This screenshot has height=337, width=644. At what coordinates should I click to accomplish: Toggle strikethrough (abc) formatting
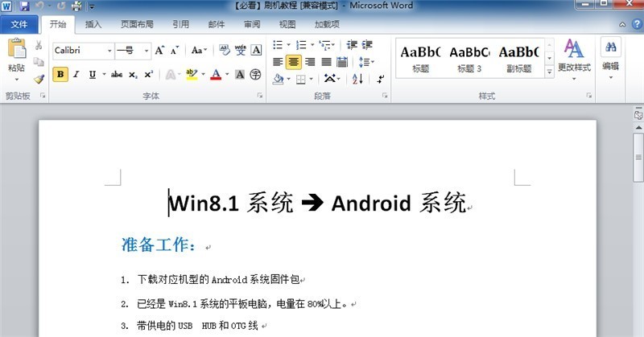[116, 75]
